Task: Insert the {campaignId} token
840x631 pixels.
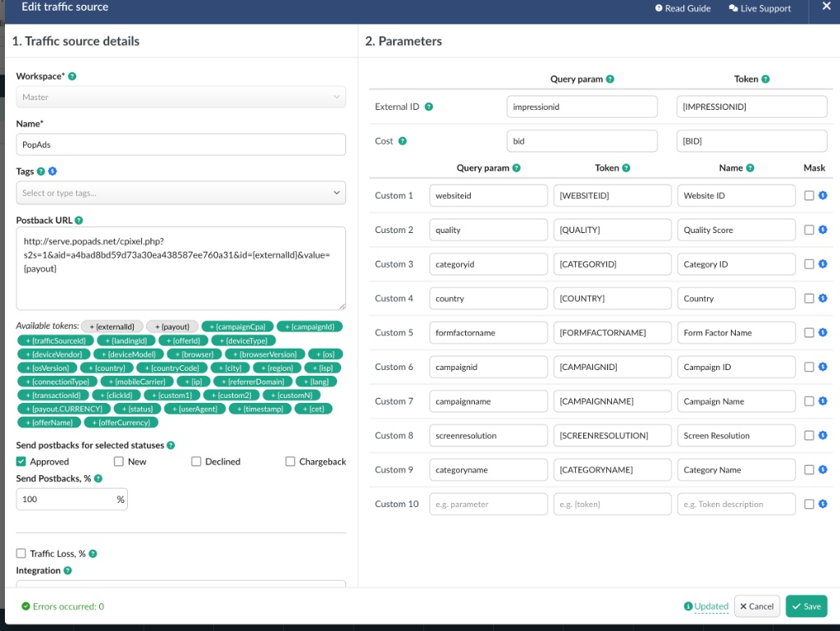Action: pyautogui.click(x=309, y=327)
